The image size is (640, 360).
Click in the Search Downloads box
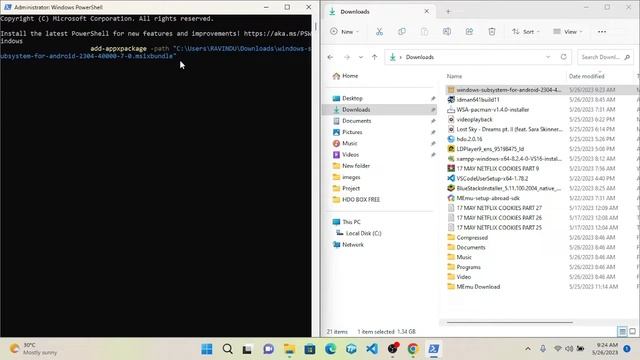point(605,57)
